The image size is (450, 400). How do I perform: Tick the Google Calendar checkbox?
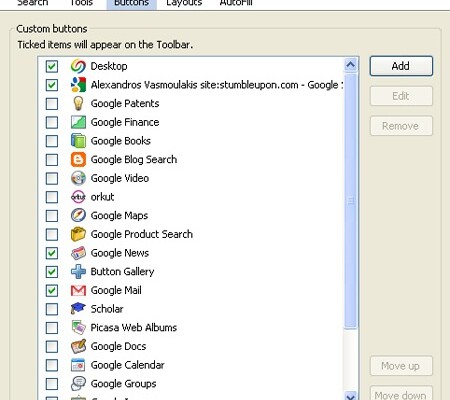(52, 365)
